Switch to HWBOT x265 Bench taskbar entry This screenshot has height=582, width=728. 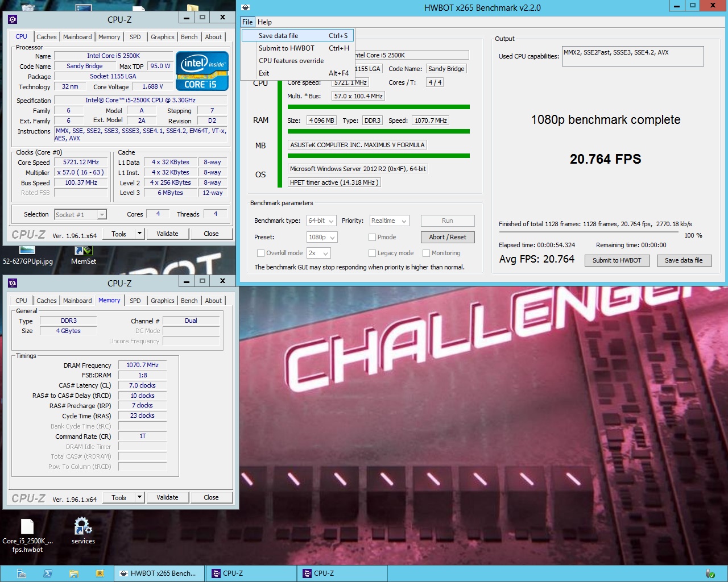(x=160, y=573)
